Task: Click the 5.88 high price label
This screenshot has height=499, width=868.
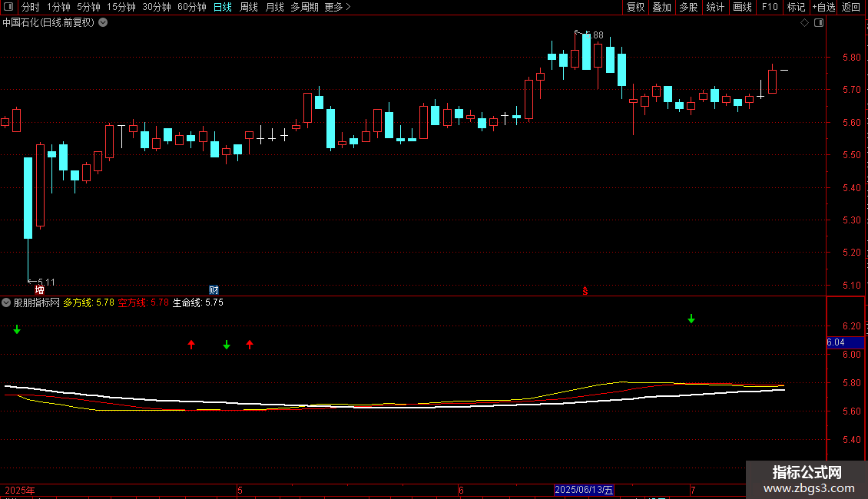Action: pos(595,35)
